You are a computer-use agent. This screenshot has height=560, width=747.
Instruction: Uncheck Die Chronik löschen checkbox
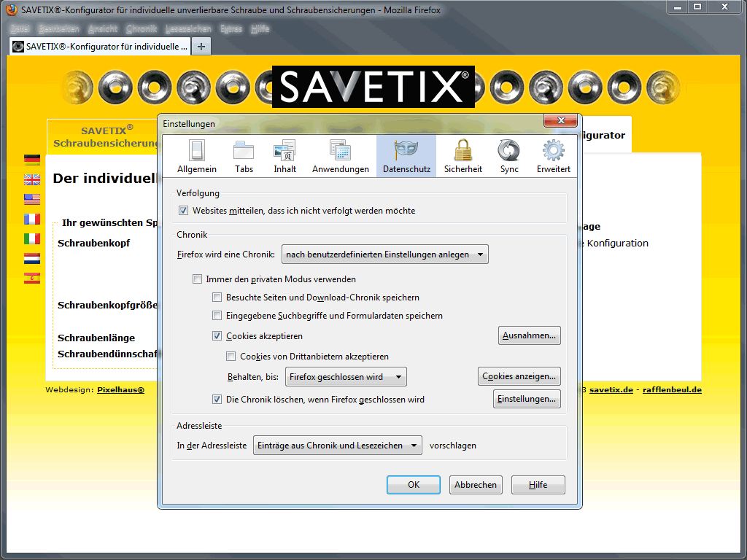point(217,399)
